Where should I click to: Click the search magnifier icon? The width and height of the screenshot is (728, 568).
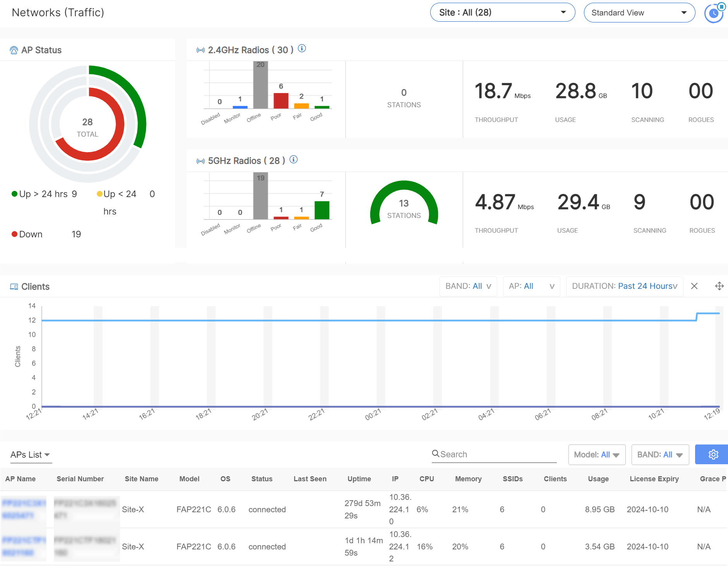(436, 454)
